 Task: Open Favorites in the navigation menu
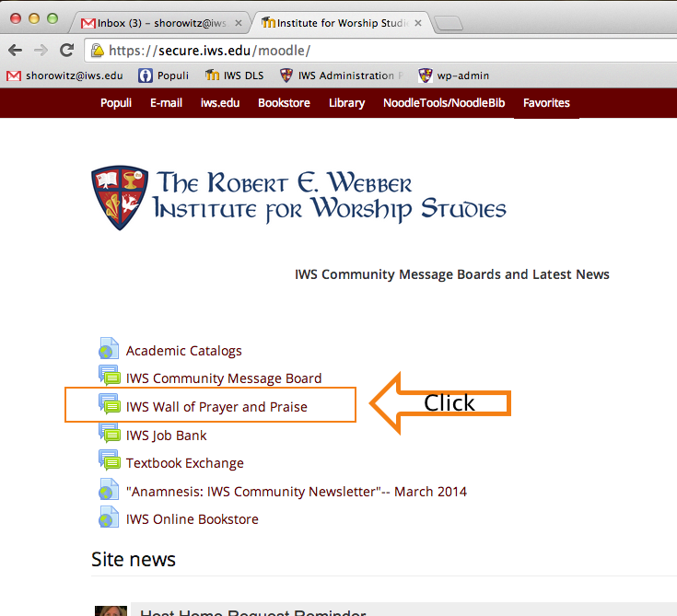coord(546,103)
